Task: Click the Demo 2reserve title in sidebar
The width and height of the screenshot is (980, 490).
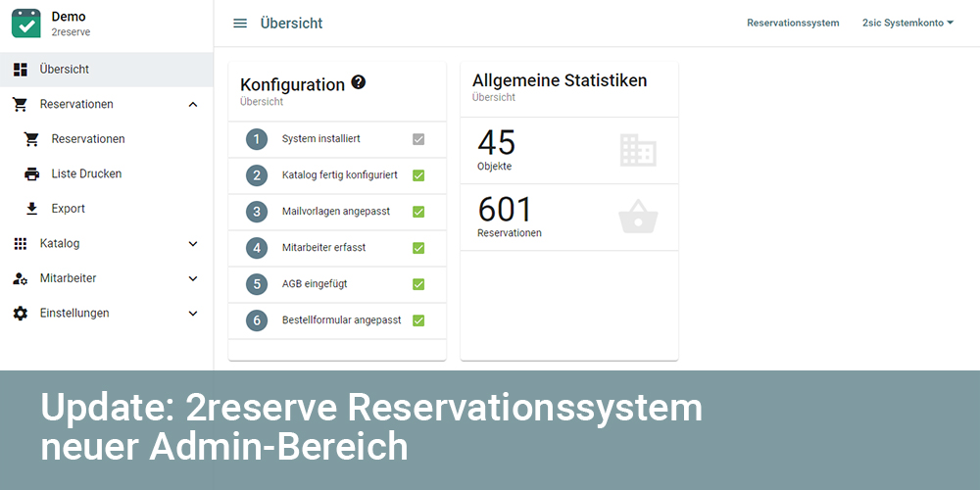Action: pyautogui.click(x=71, y=24)
